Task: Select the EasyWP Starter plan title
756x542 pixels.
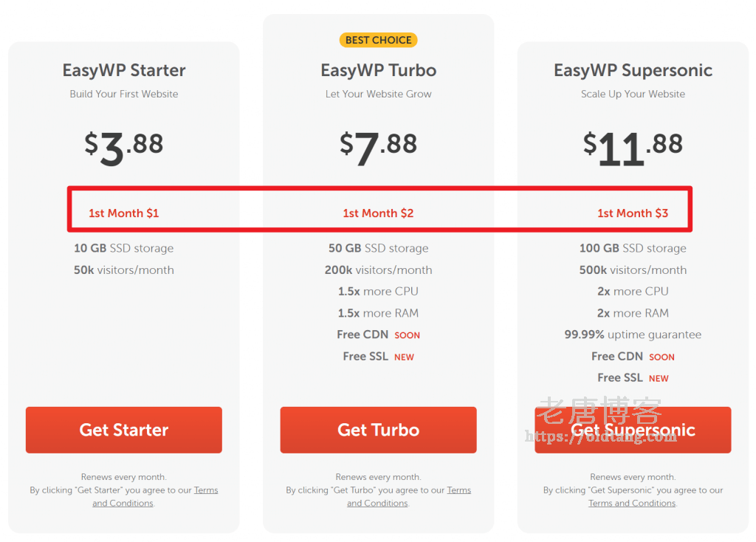Action: point(124,70)
